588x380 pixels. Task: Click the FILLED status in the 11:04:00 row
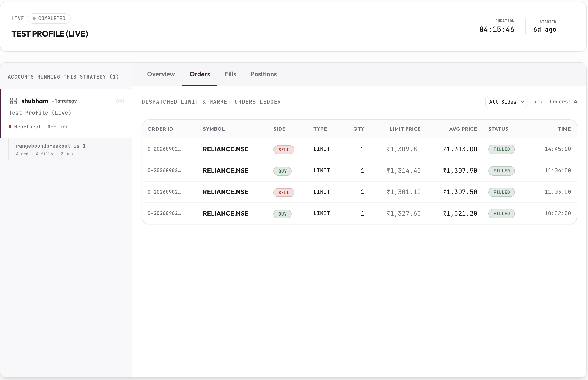point(501,171)
